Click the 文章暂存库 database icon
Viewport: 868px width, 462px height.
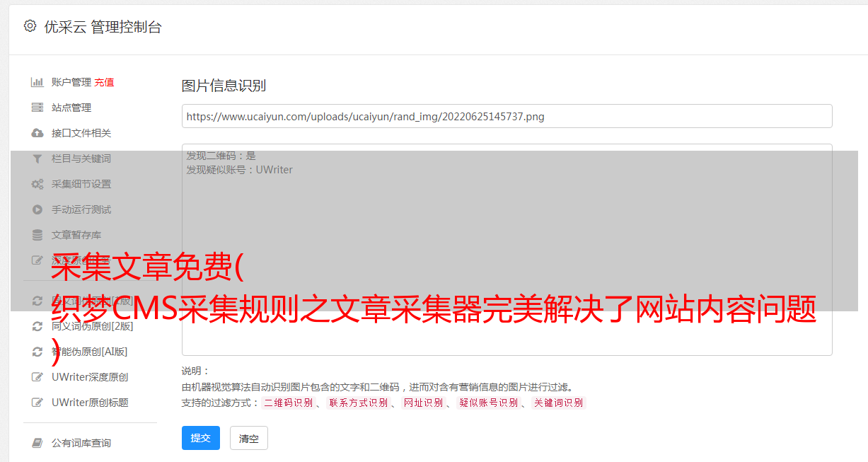pyautogui.click(x=37, y=235)
